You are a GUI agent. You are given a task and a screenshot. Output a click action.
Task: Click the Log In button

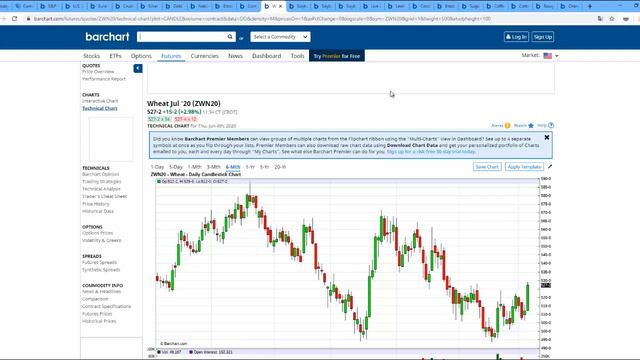(516, 37)
